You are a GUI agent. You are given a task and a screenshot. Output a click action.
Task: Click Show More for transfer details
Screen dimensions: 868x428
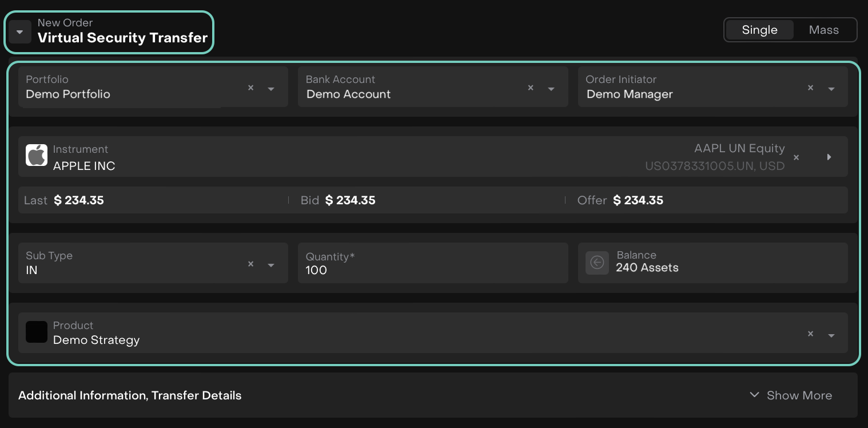(x=791, y=395)
